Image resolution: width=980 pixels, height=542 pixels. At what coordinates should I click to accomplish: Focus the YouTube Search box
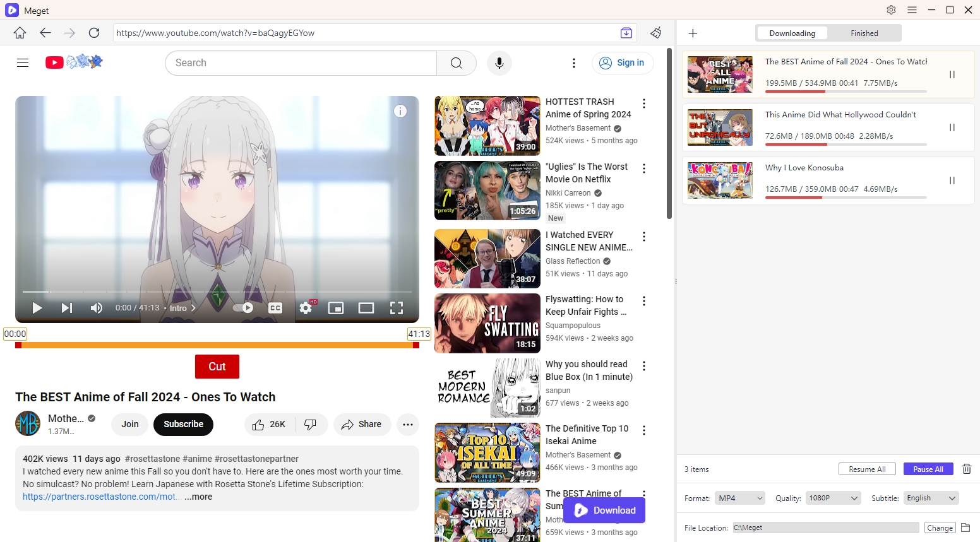point(301,63)
